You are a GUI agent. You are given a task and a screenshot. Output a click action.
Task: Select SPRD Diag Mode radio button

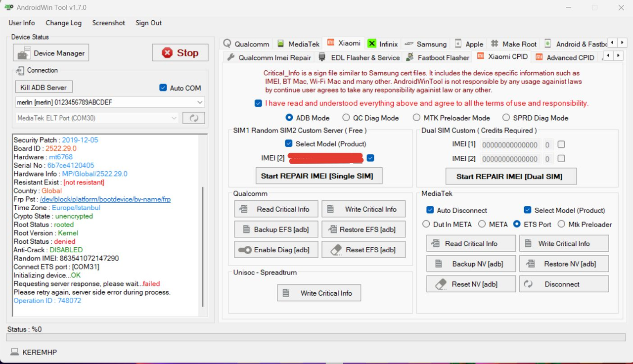click(506, 118)
